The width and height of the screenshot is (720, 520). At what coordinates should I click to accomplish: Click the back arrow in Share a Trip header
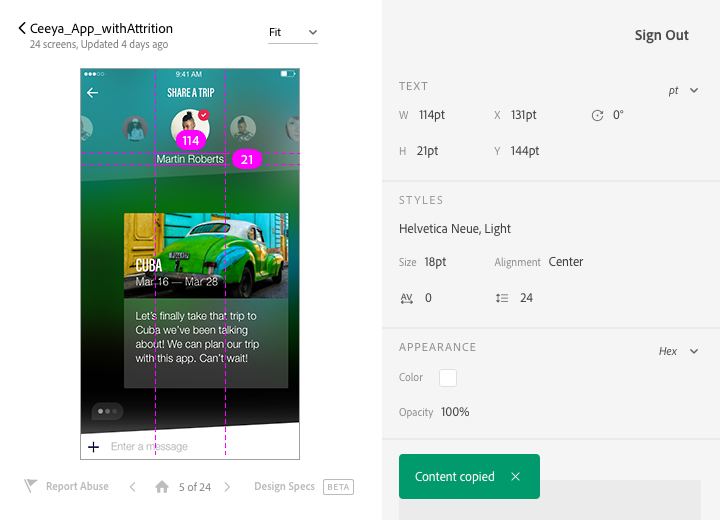pyautogui.click(x=93, y=93)
